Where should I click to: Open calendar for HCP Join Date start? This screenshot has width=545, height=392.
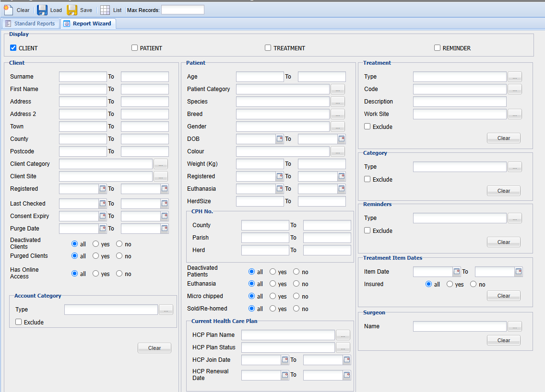[x=285, y=360]
